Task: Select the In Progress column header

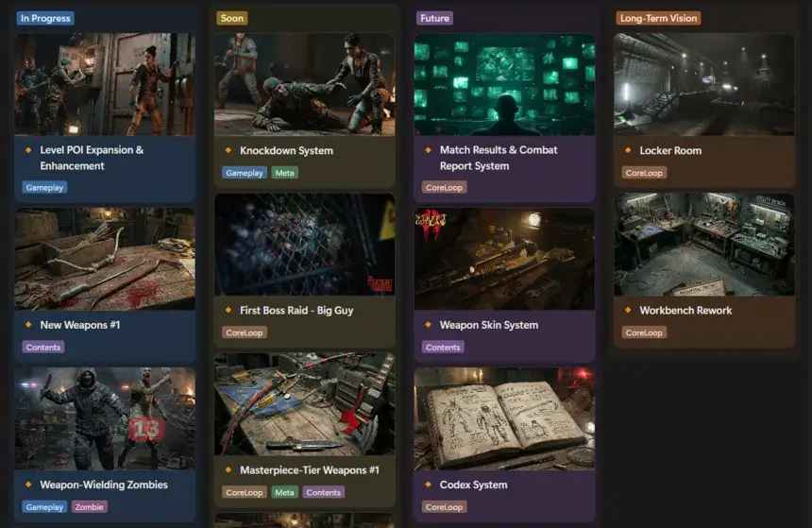Action: click(x=45, y=18)
